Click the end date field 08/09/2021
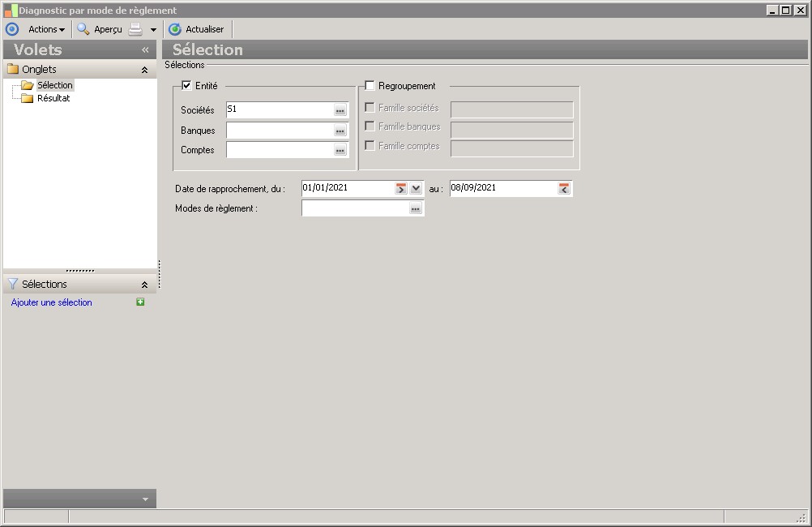The image size is (812, 527). [x=502, y=187]
